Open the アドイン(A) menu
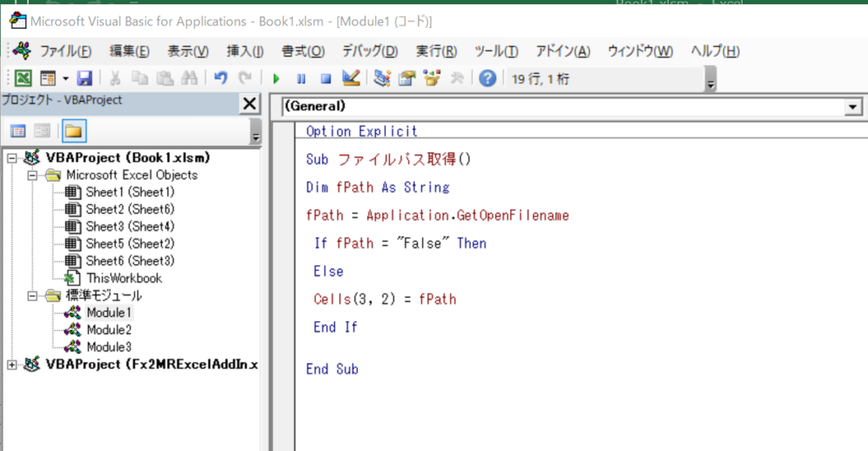Screen dimensions: 868x451 tap(563, 52)
